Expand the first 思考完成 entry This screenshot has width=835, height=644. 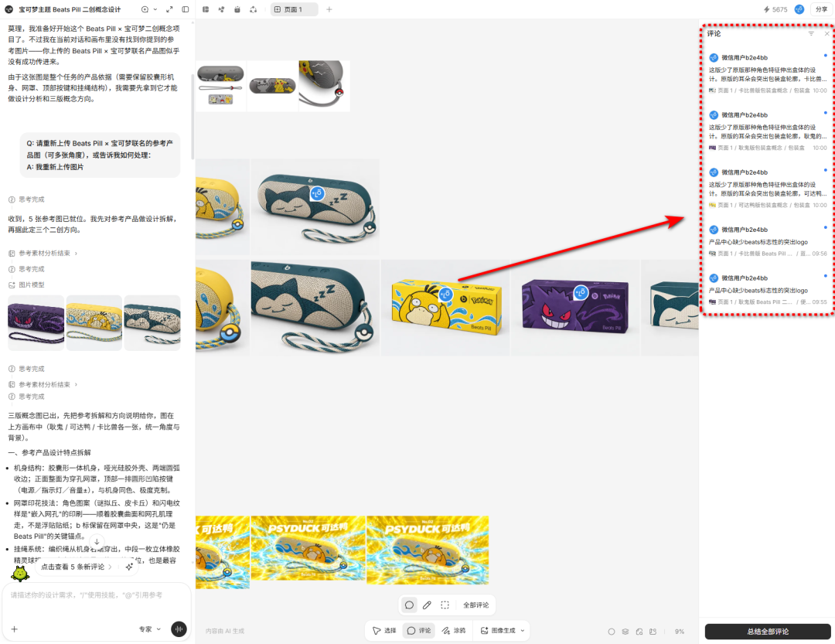[26, 199]
